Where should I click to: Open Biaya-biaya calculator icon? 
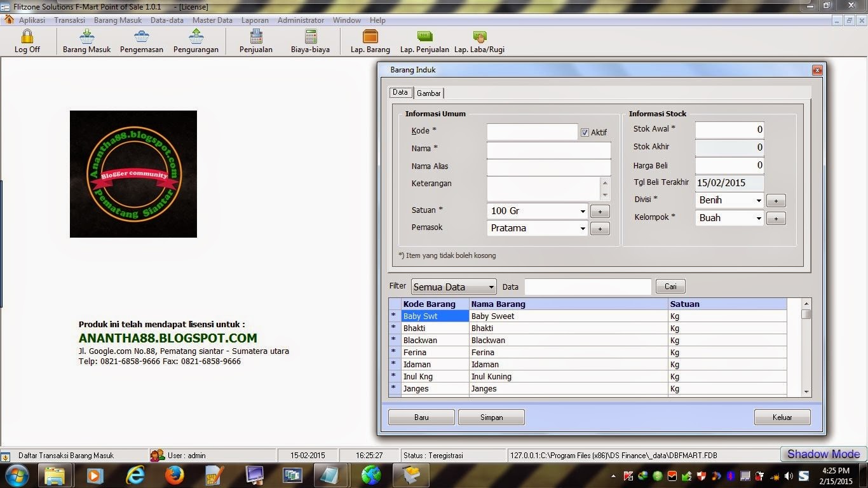pos(311,41)
